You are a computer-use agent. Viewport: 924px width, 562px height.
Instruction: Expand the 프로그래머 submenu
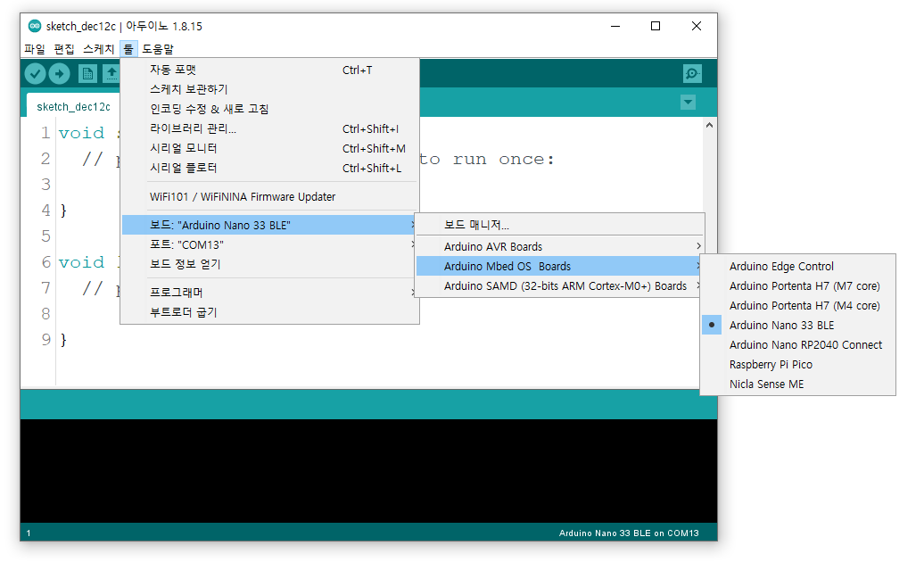270,293
